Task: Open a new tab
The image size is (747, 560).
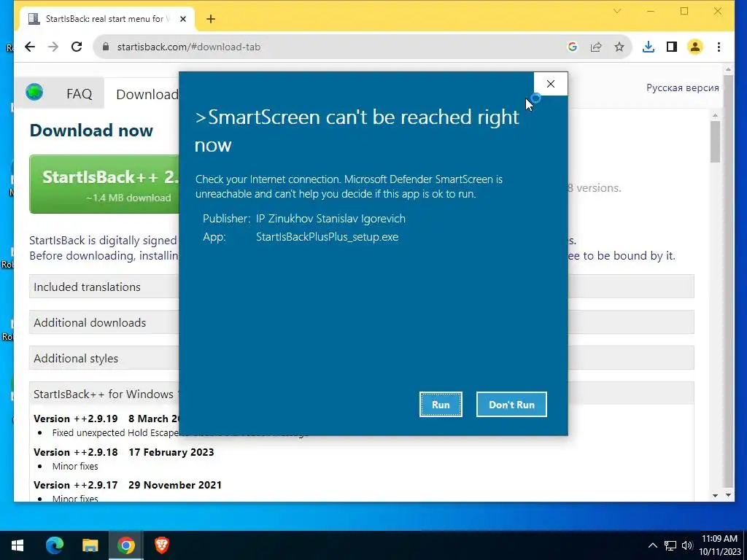Action: [211, 19]
